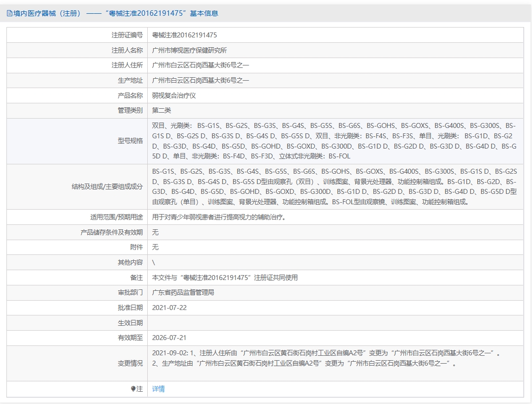This screenshot has width=532, height=404.
Task: Click the 其他内容 label
Action: coord(130,263)
